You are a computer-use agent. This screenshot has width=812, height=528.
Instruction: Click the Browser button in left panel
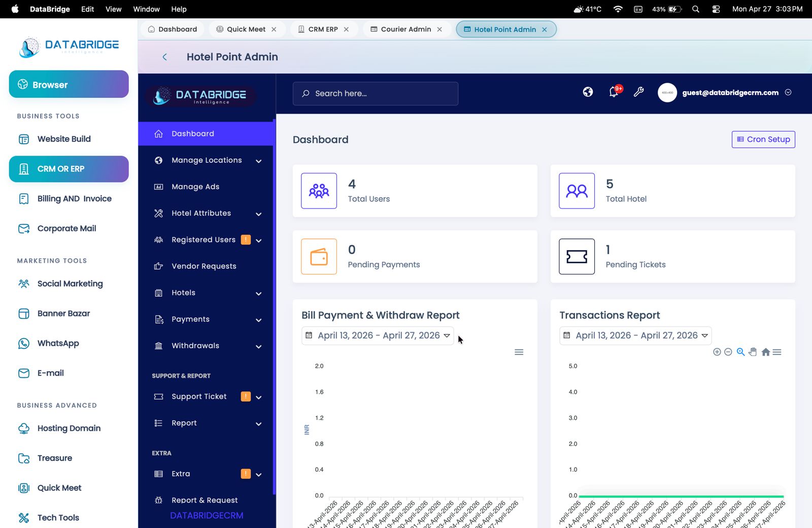pyautogui.click(x=69, y=84)
